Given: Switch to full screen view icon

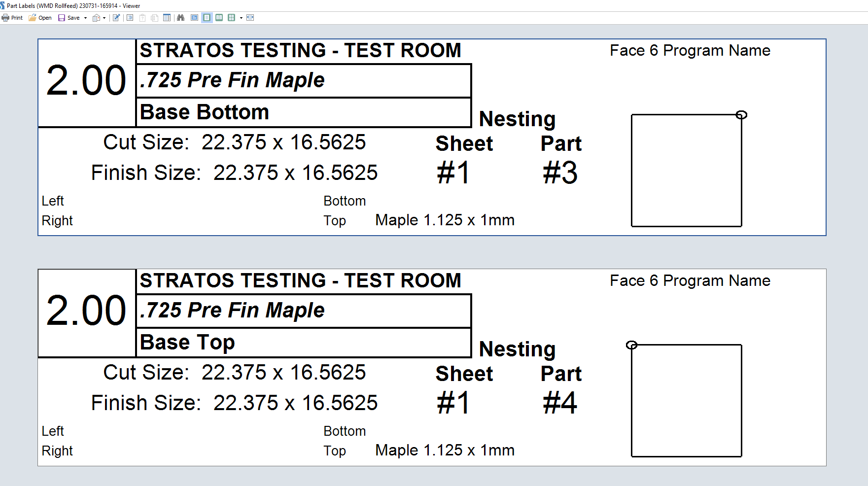Looking at the screenshot, I should click(195, 18).
